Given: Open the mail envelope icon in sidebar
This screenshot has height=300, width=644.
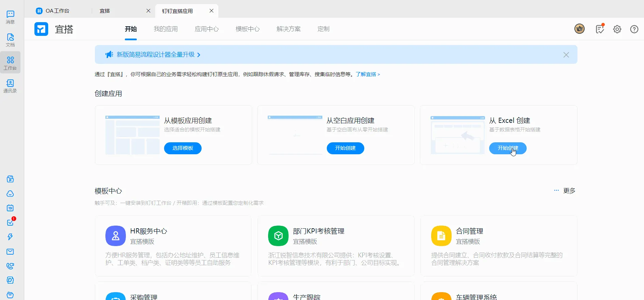Looking at the screenshot, I should [x=10, y=252].
